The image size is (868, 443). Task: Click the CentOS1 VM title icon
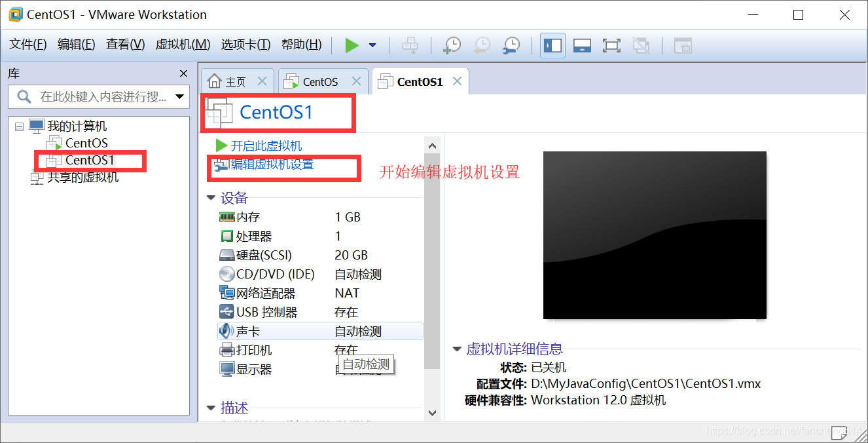(x=219, y=113)
